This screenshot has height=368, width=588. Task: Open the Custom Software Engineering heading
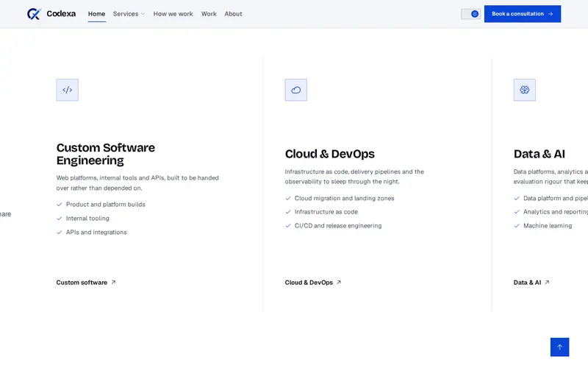(x=106, y=154)
